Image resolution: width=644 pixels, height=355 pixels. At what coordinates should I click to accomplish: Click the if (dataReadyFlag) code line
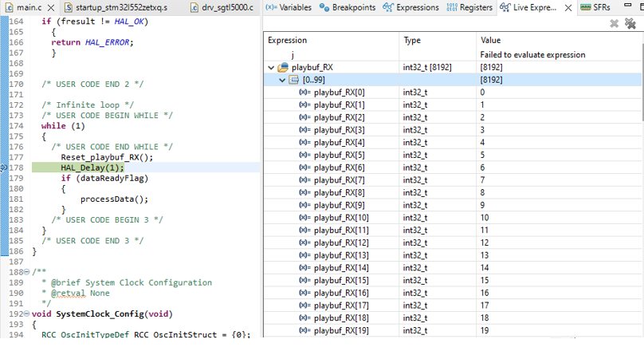[x=104, y=179]
